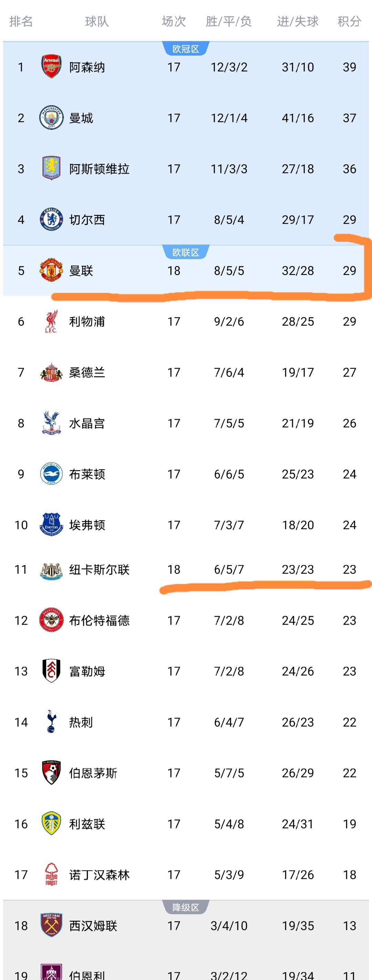
Task: Tap the Brentford bee badge
Action: 51,620
